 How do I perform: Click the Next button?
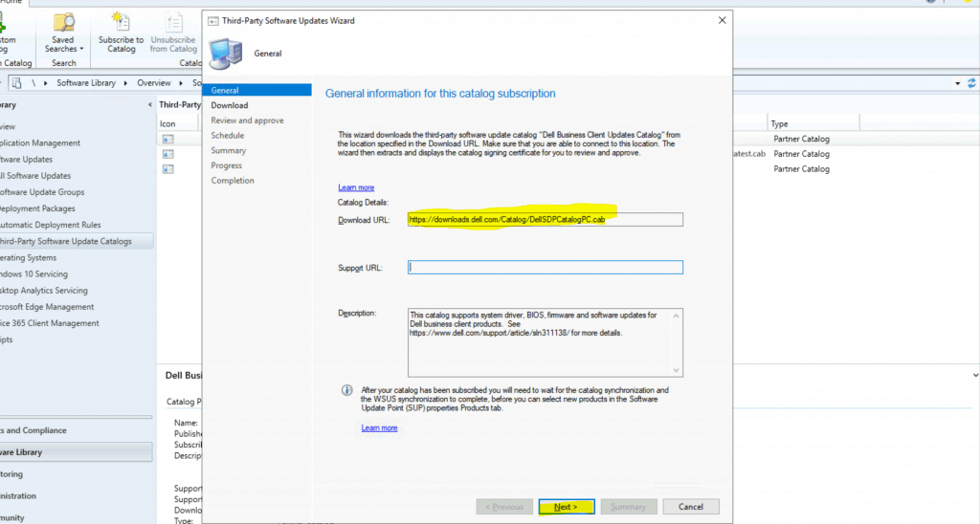(x=567, y=507)
